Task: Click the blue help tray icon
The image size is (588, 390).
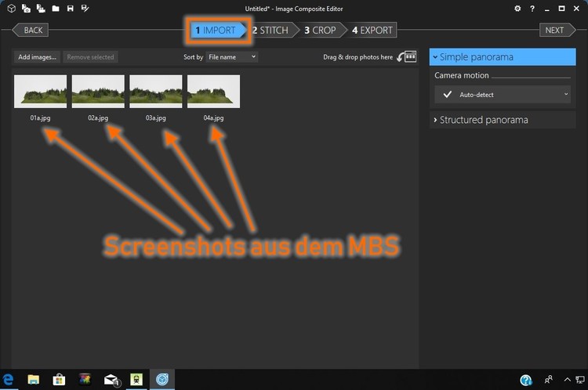Action: [x=526, y=380]
